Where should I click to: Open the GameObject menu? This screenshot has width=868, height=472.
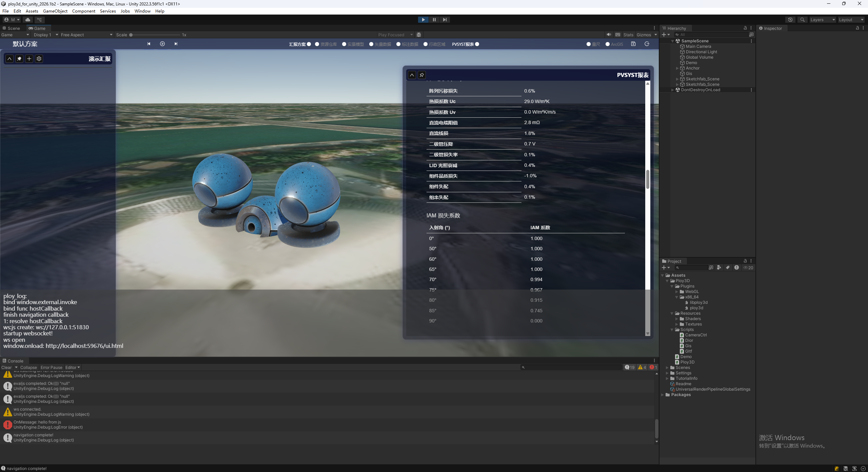coord(55,11)
